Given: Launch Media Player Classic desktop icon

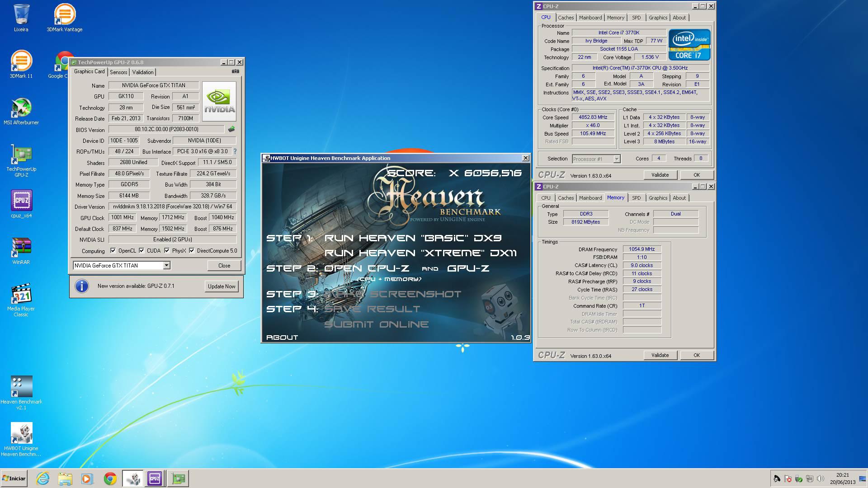Looking at the screenshot, I should pos(21,300).
